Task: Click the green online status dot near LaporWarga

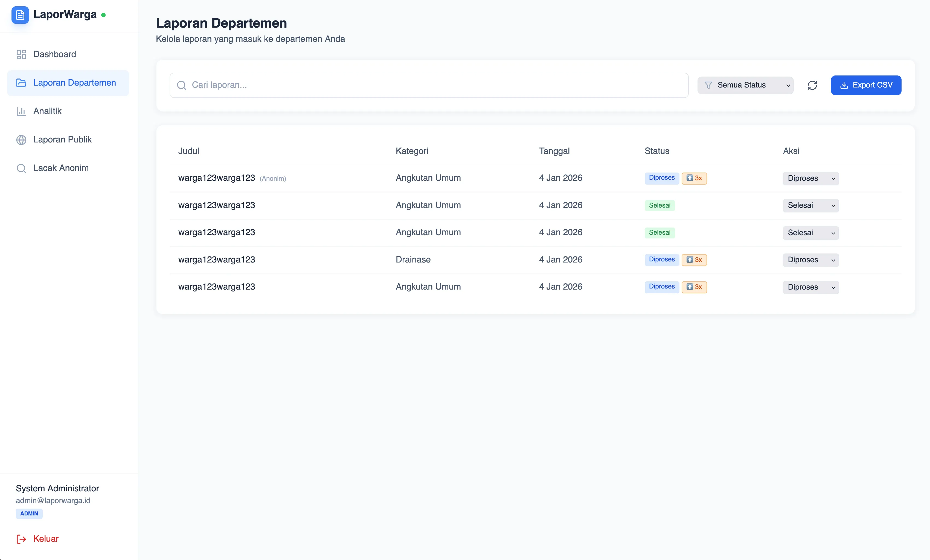Action: (104, 15)
